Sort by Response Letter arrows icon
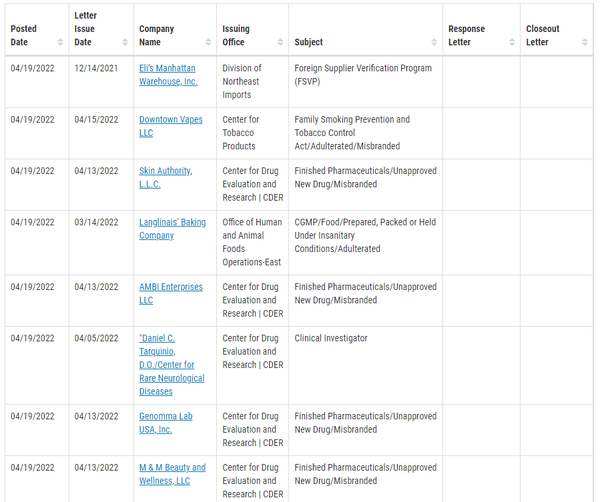The height and width of the screenshot is (502, 600). [512, 42]
